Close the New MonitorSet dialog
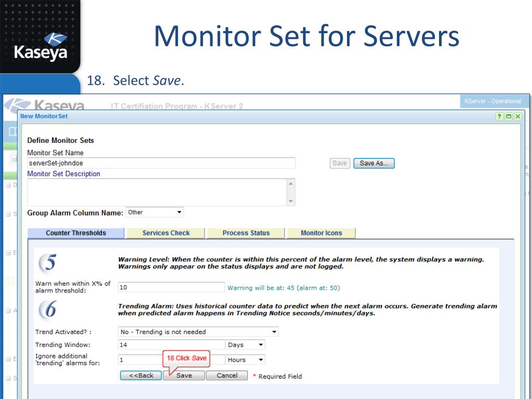Image resolution: width=532 pixels, height=399 pixels. click(x=517, y=116)
